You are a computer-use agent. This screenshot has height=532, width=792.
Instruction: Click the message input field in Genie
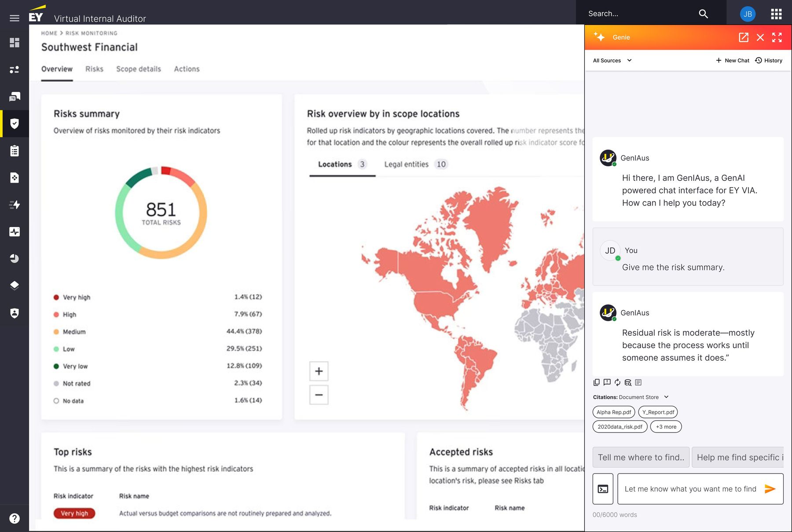[700, 489]
